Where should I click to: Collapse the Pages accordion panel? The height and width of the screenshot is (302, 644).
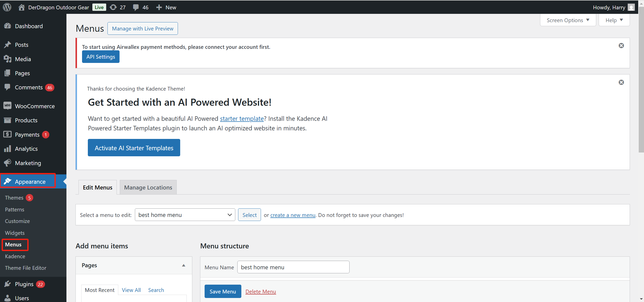tap(183, 265)
